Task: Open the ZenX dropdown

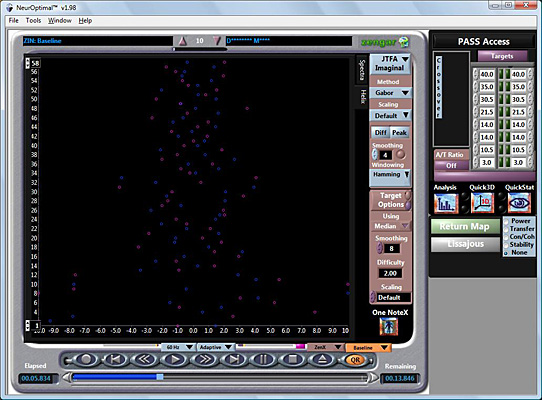Action: [x=325, y=347]
